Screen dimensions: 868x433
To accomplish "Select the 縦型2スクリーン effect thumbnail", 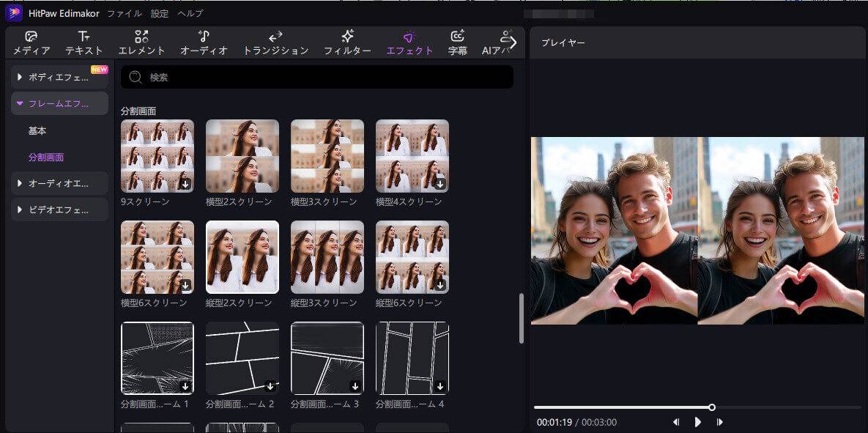I will pos(242,257).
